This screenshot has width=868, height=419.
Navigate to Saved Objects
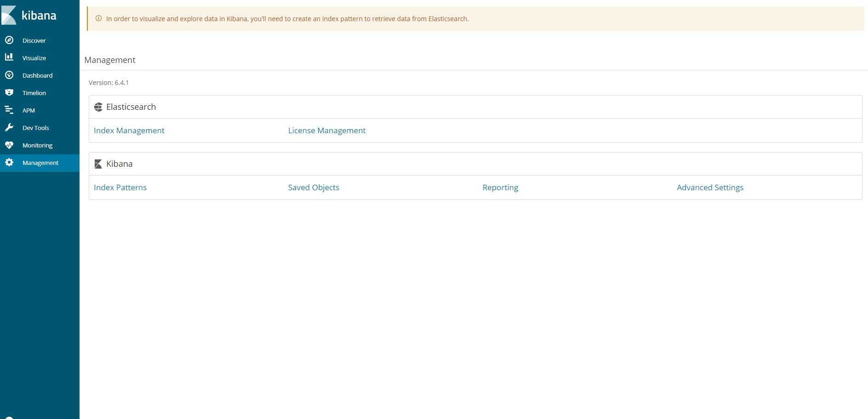pos(314,187)
